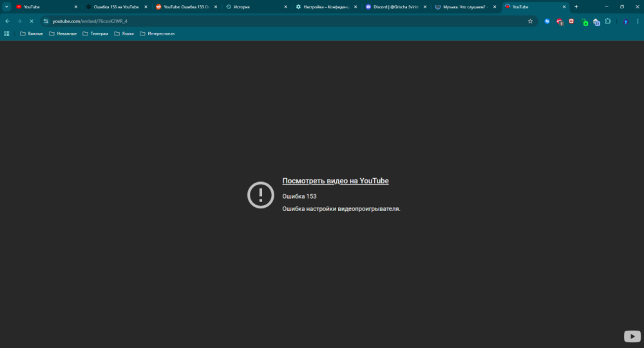This screenshot has height=348, width=644.
Task: Switch to the 'Ошибка 153 на YouTube' tab
Action: point(116,7)
